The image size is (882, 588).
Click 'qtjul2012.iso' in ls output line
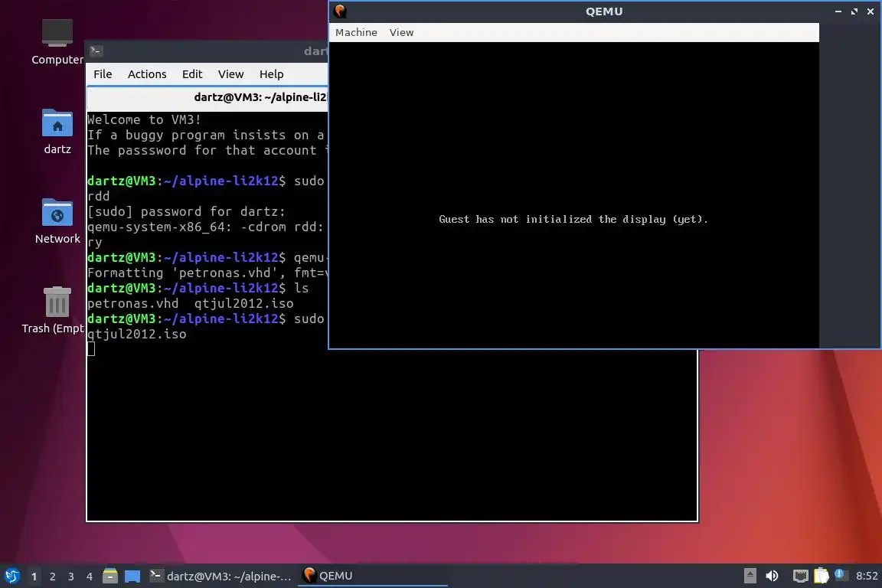[x=244, y=303]
